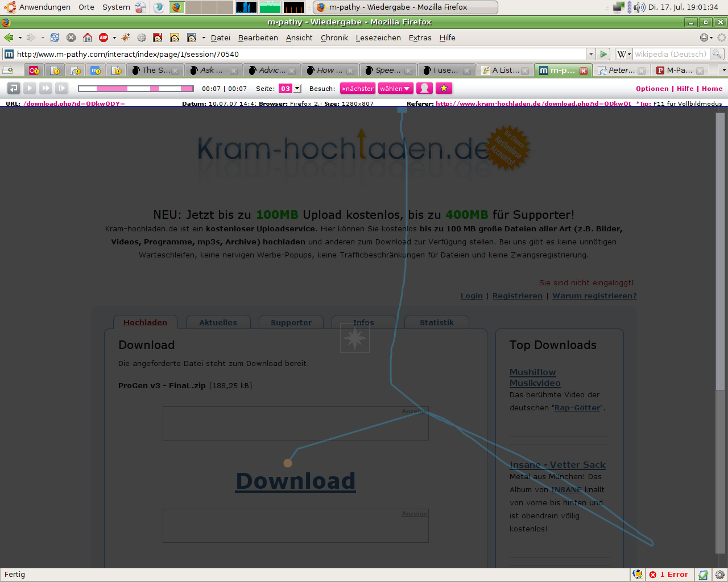
Task: Open the Bearbeiten menu
Action: [x=258, y=38]
